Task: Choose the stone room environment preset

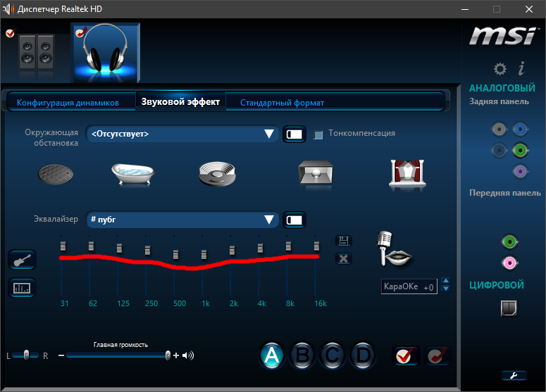Action: tap(316, 173)
